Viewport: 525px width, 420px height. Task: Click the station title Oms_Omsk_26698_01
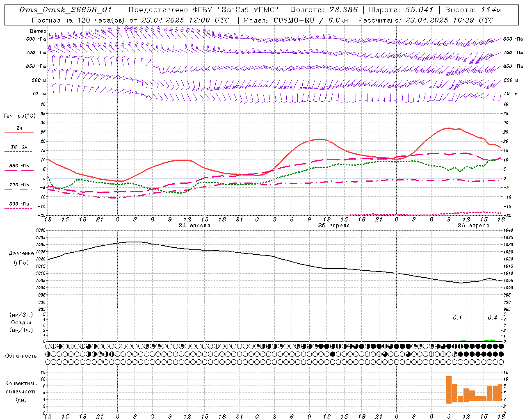66,10
